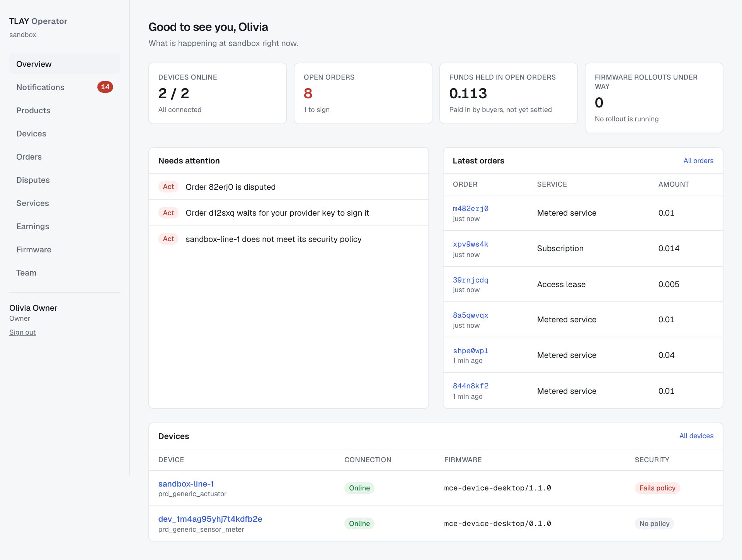Image resolution: width=742 pixels, height=560 pixels.
Task: Click the Subscription service cell
Action: (560, 249)
